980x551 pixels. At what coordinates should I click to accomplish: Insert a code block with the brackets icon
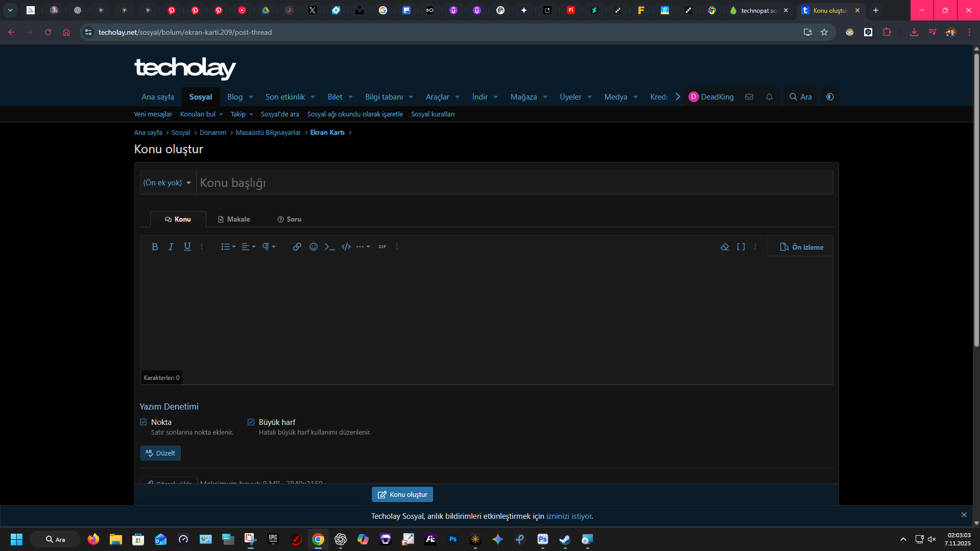click(346, 247)
